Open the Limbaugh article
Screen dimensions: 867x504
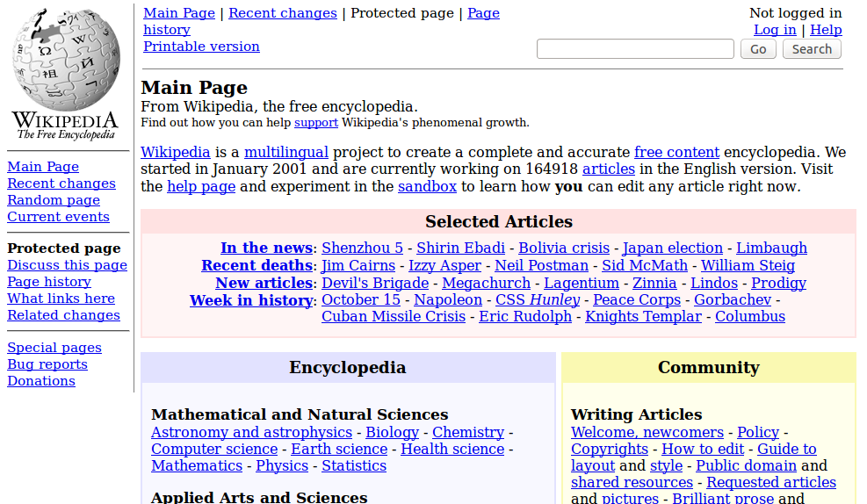coord(771,248)
